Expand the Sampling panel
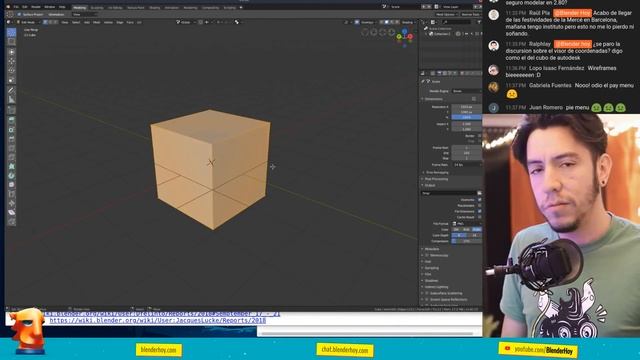This screenshot has width=640, height=360. pos(431,268)
